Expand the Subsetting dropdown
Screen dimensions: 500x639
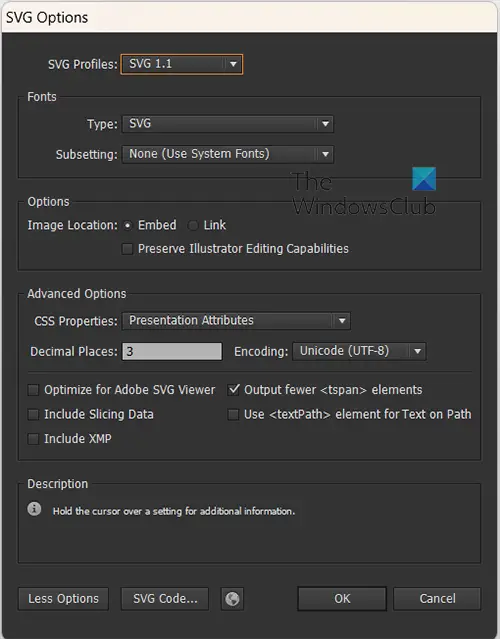click(228, 154)
